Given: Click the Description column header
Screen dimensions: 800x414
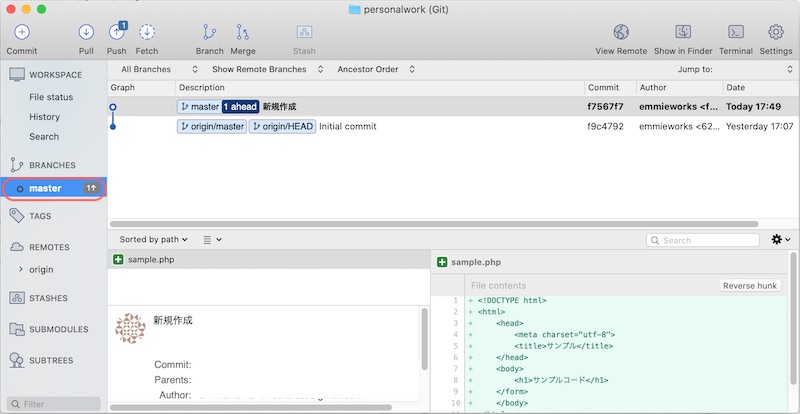Looking at the screenshot, I should [380, 87].
